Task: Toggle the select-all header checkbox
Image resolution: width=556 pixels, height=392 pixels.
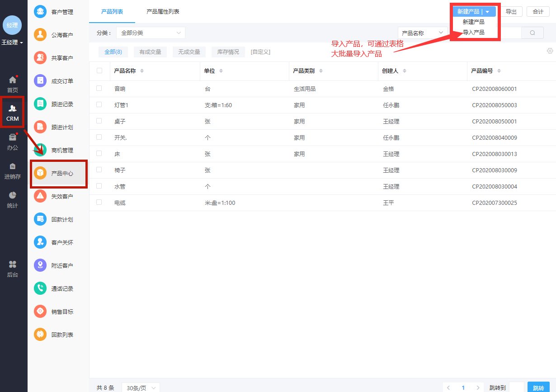Action: tap(99, 71)
